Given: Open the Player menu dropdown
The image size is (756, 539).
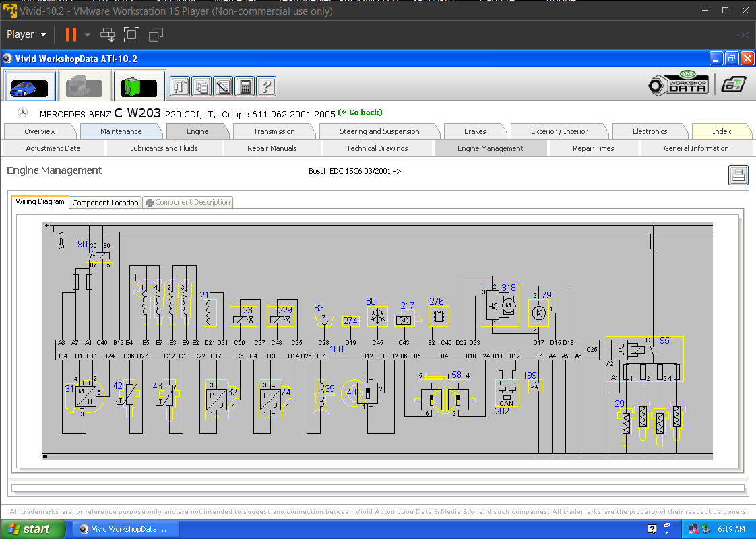Looking at the screenshot, I should (x=26, y=35).
